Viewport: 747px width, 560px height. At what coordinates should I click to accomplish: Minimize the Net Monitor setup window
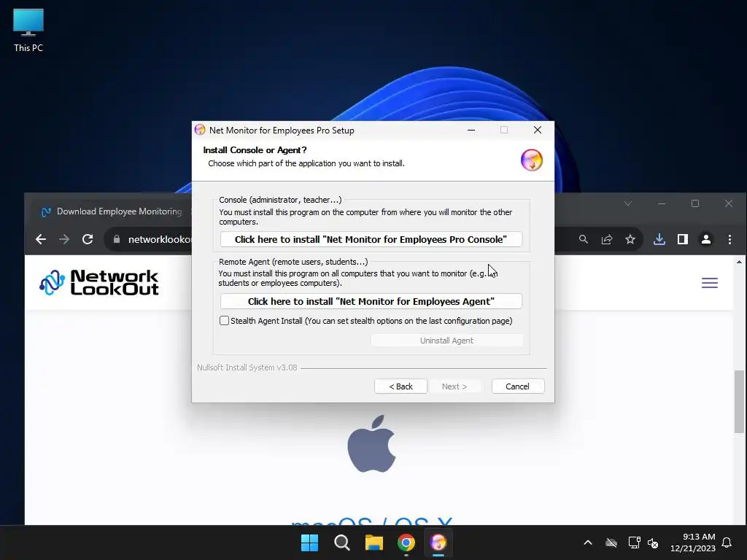point(471,130)
